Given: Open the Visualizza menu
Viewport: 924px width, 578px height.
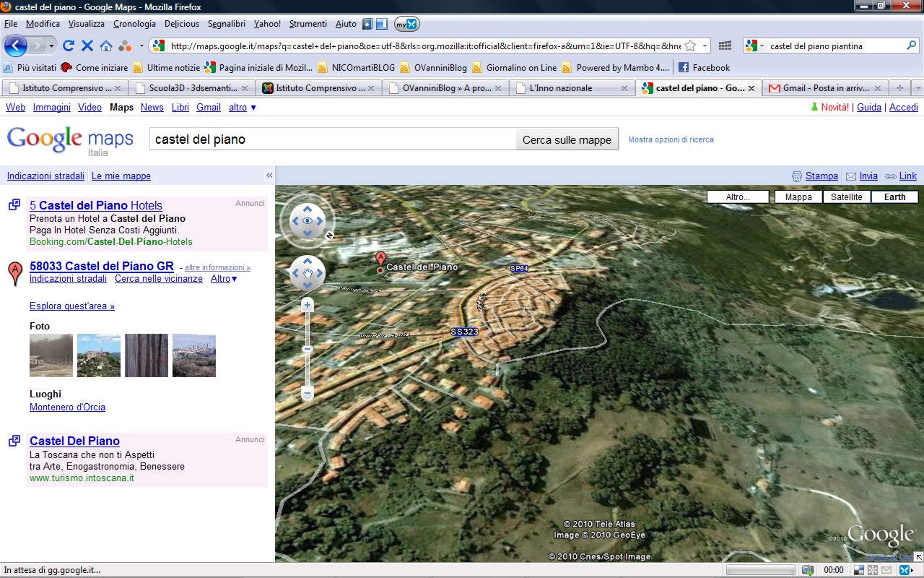Looking at the screenshot, I should click(87, 24).
